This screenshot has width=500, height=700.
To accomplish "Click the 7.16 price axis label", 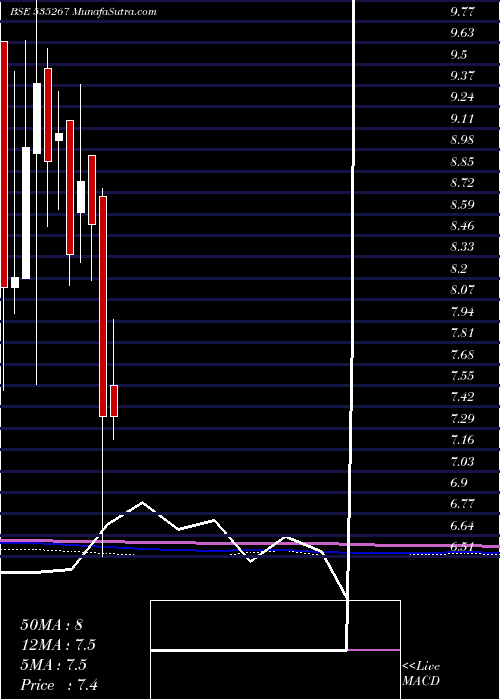I will pyautogui.click(x=462, y=441).
